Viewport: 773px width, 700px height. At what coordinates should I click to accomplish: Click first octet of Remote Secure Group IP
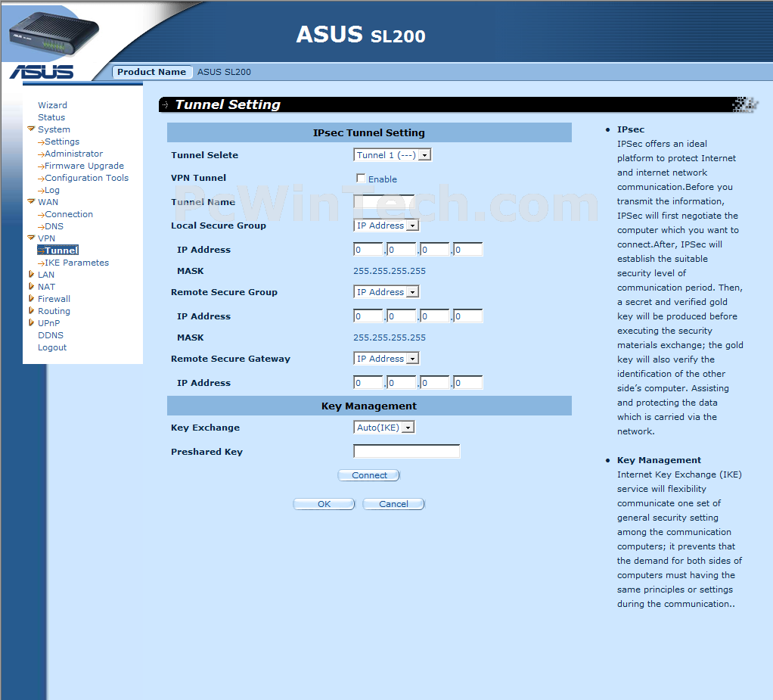coord(368,316)
